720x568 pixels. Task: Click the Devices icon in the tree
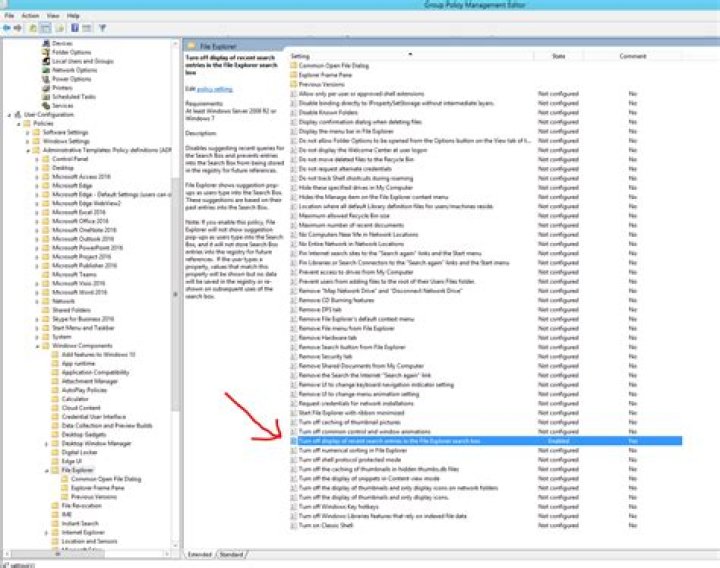pos(46,43)
